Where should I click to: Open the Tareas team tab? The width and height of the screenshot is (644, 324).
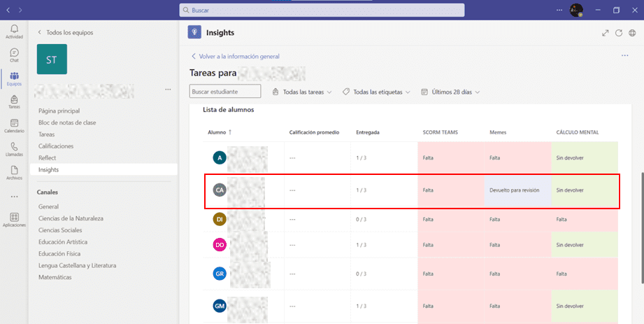(46, 134)
